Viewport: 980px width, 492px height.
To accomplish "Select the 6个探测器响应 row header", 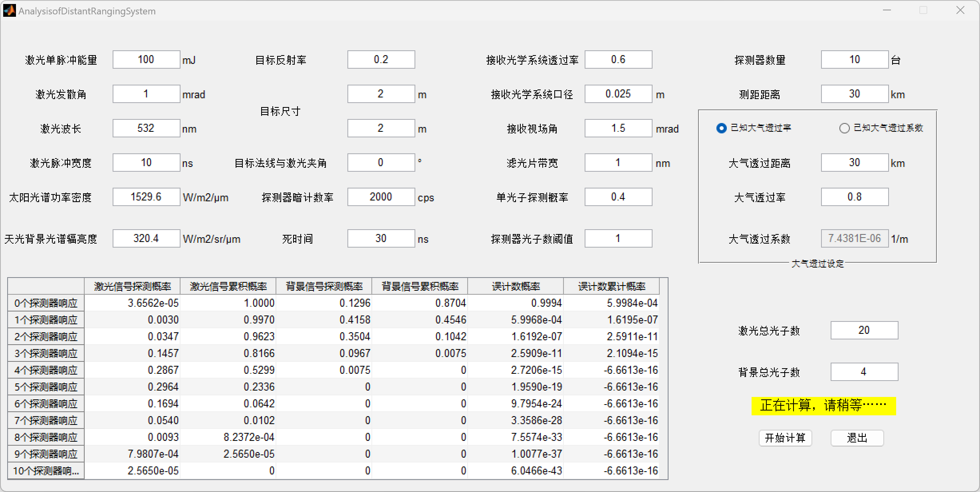I will (46, 404).
